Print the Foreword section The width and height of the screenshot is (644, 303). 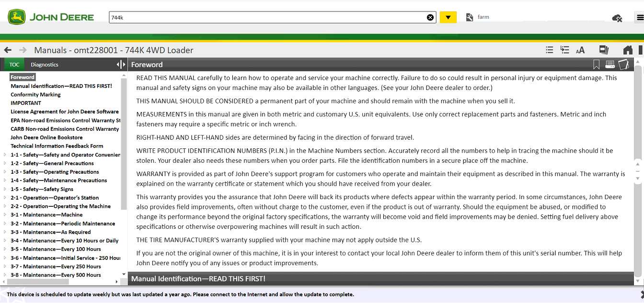(610, 65)
